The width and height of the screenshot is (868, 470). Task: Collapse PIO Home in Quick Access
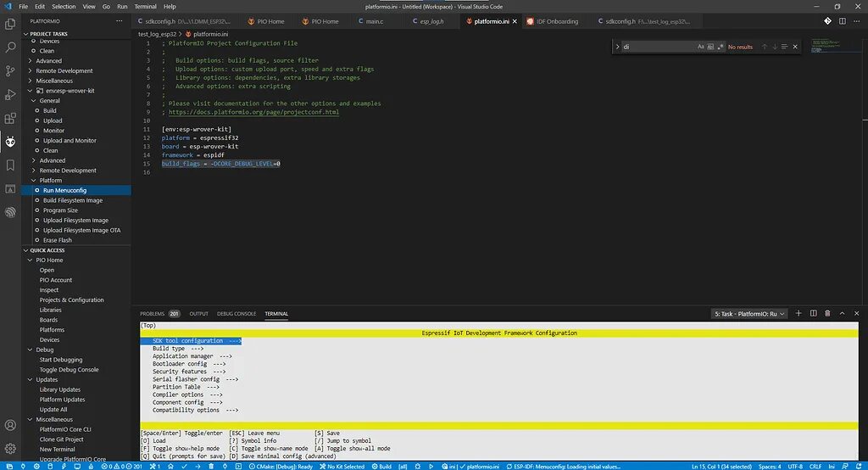point(31,260)
